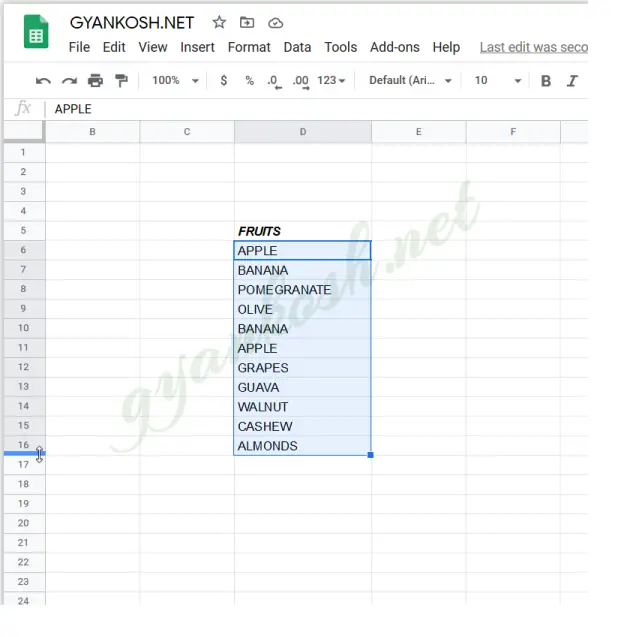Click the GYANKOSH.NET document title
Image resolution: width=638 pixels, height=637 pixels.
pyautogui.click(x=132, y=23)
